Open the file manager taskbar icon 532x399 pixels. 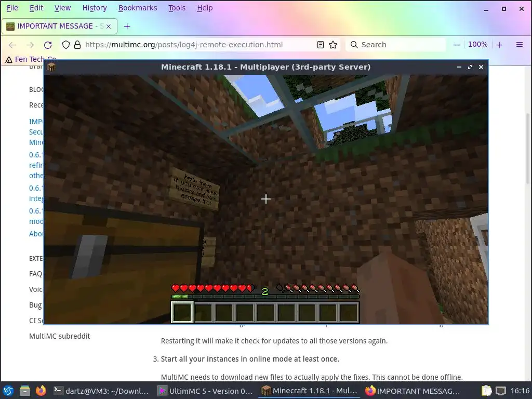[x=25, y=391]
